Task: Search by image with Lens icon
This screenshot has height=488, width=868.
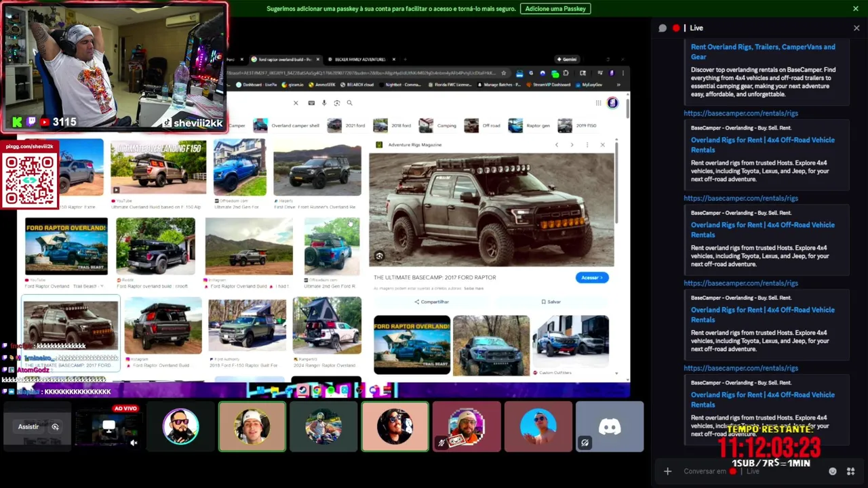Action: pos(337,103)
